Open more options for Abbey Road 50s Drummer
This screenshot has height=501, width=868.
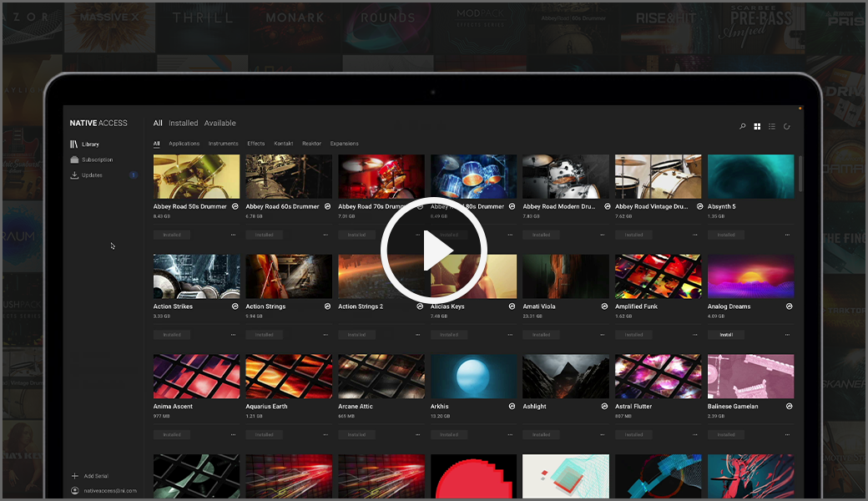click(233, 235)
